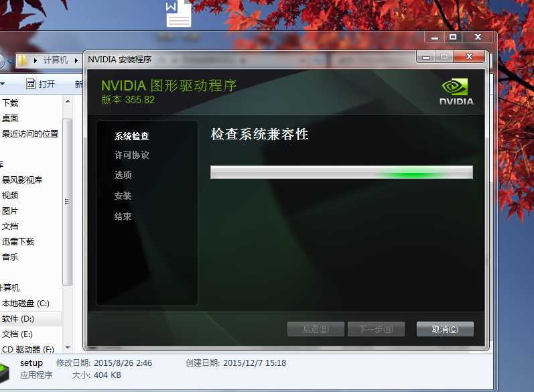The width and height of the screenshot is (534, 392).
Task: Click the disabled Back button 后退(B)
Action: pos(316,329)
